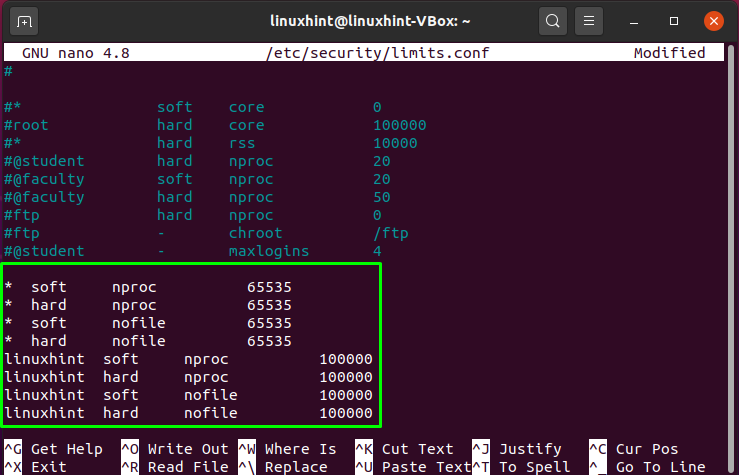Click linuxhint on the soft nproc line
The image size is (739, 475).
coord(44,359)
